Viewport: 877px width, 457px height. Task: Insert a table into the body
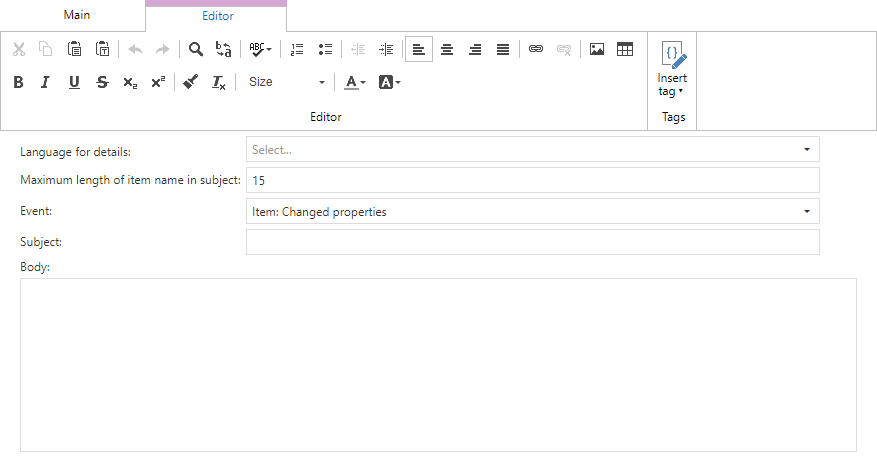coord(625,49)
